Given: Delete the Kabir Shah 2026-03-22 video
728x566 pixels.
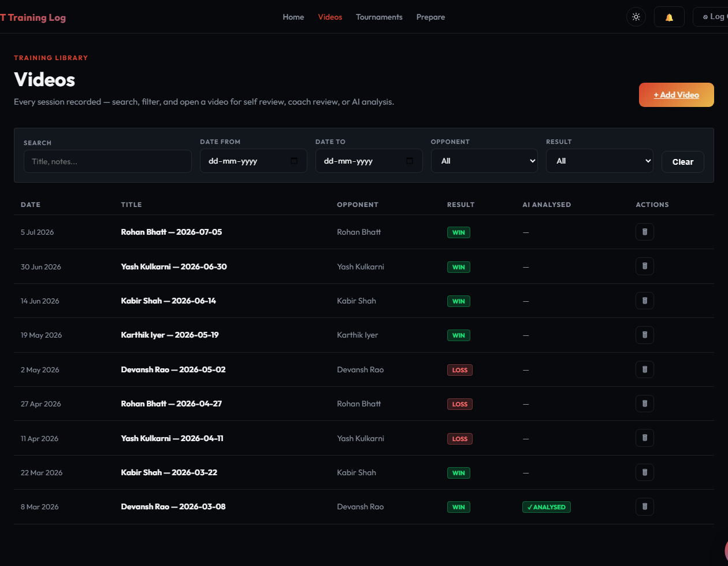Looking at the screenshot, I should pos(645,472).
